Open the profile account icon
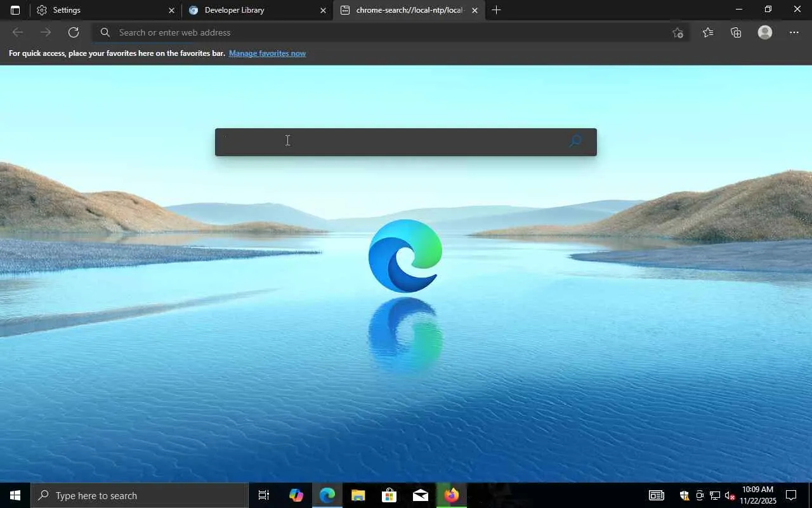This screenshot has height=508, width=812. tap(765, 32)
